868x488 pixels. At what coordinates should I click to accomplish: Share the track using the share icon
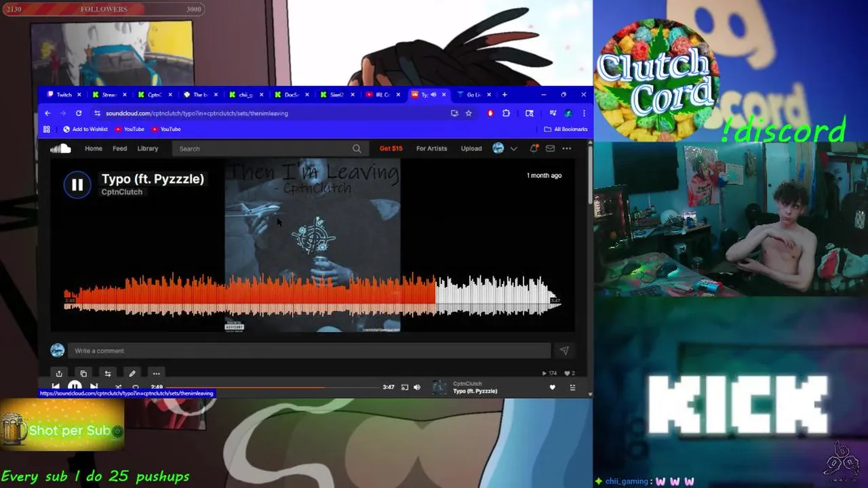click(59, 373)
